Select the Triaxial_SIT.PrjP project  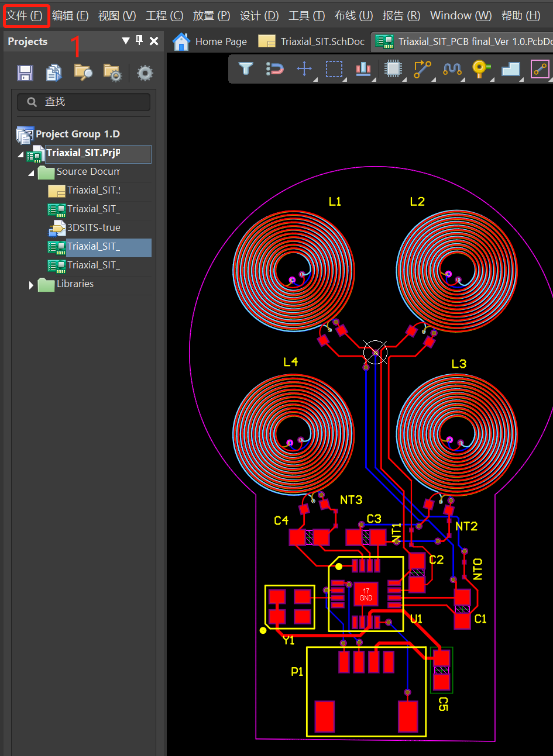pyautogui.click(x=83, y=153)
